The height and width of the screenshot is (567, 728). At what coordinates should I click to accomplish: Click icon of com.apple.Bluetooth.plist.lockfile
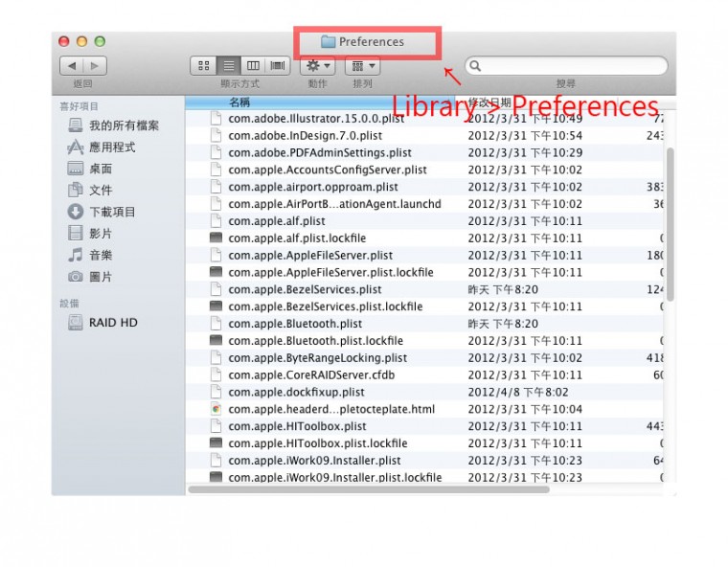[216, 340]
